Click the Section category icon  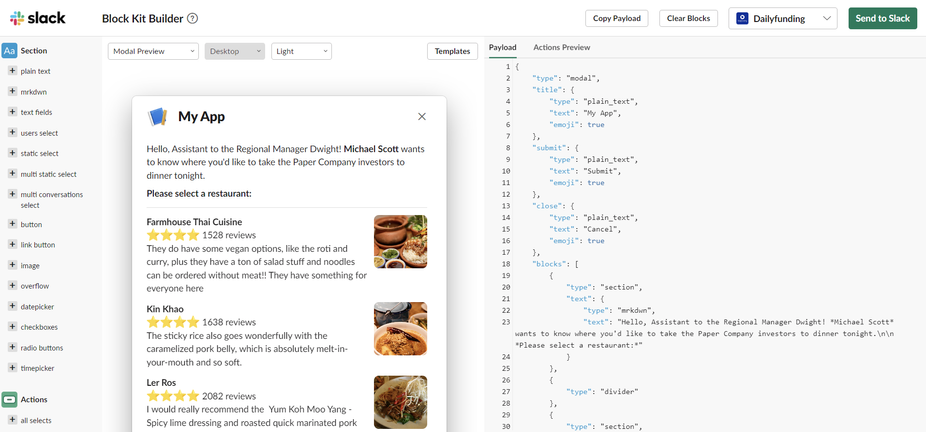coord(9,51)
